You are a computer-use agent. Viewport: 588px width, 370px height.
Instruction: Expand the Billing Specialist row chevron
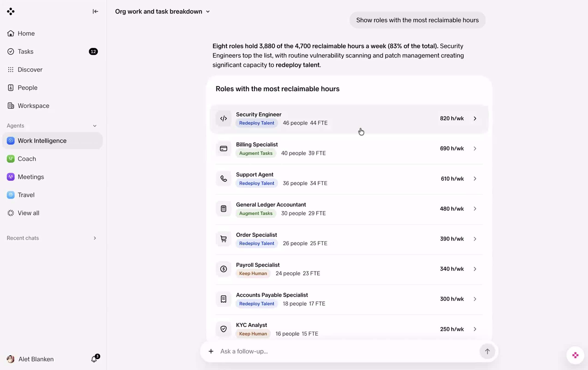(475, 148)
